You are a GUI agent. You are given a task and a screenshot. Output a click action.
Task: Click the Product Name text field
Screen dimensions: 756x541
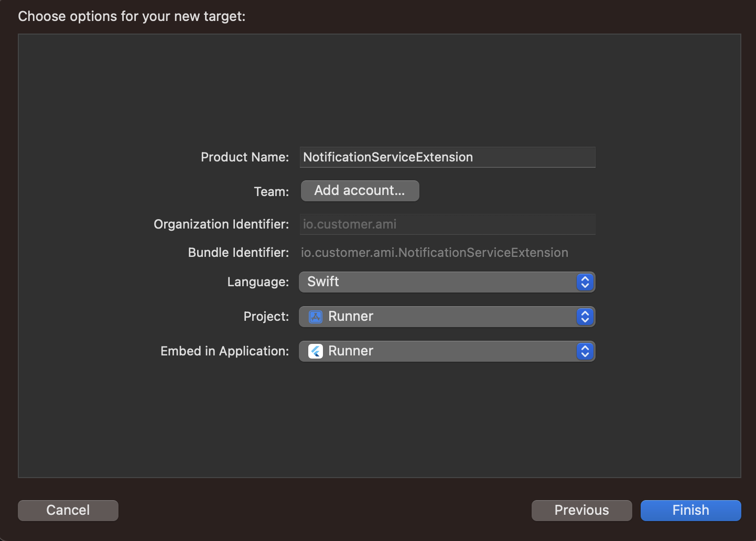447,157
